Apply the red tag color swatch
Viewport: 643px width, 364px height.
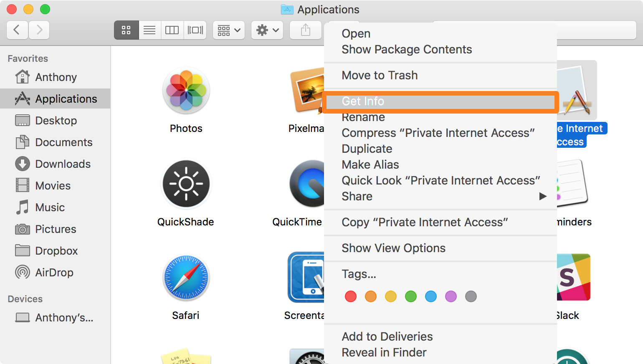click(x=350, y=296)
